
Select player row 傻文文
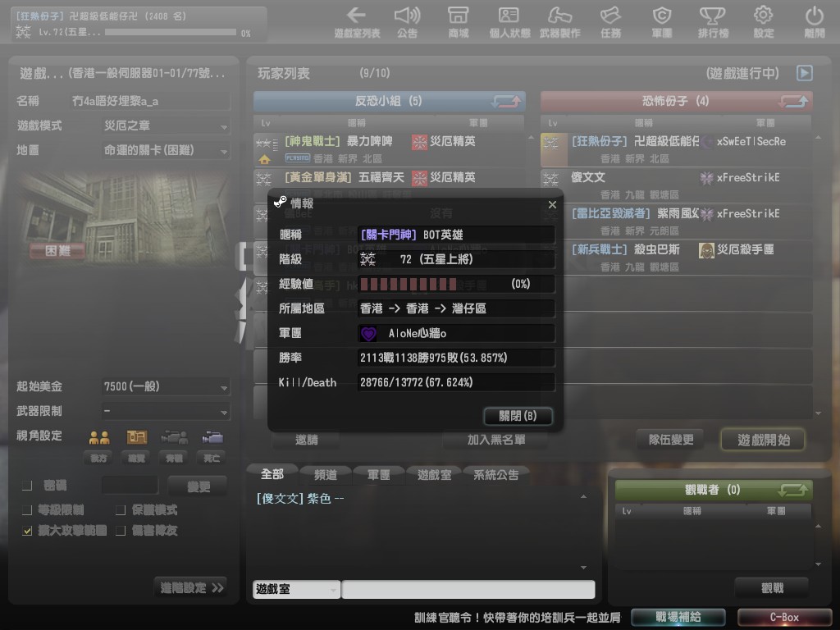pyautogui.click(x=676, y=185)
